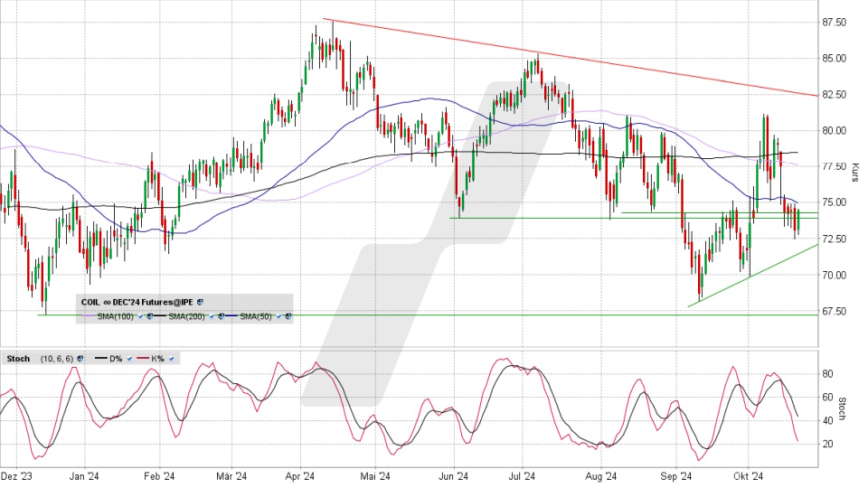Image resolution: width=868 pixels, height=488 pixels.
Task: Click the 87.50 price axis label
Action: [835, 22]
